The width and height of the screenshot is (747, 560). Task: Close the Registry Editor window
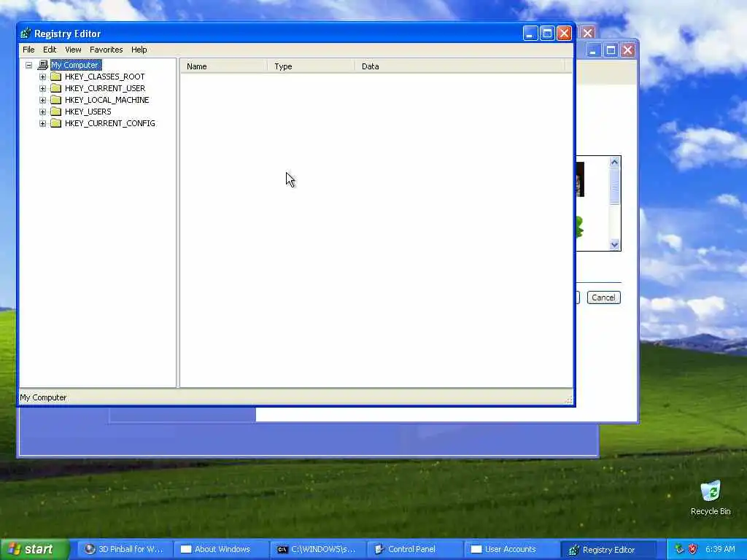coord(564,34)
